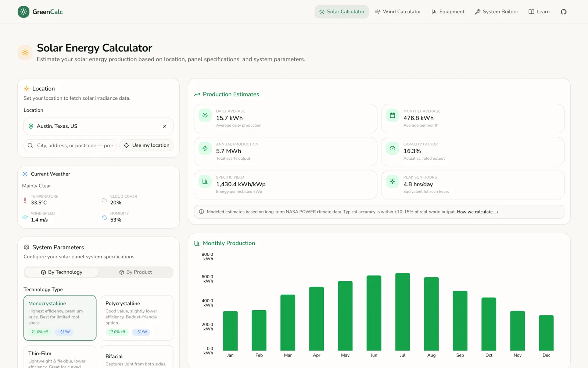The height and width of the screenshot is (368, 588).
Task: Focus the city or address search field
Action: click(70, 145)
